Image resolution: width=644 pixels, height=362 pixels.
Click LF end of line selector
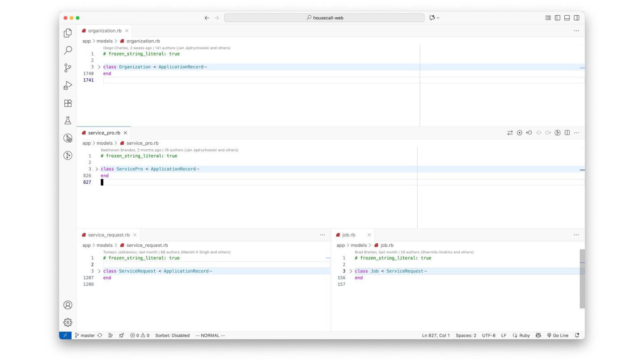click(x=504, y=335)
